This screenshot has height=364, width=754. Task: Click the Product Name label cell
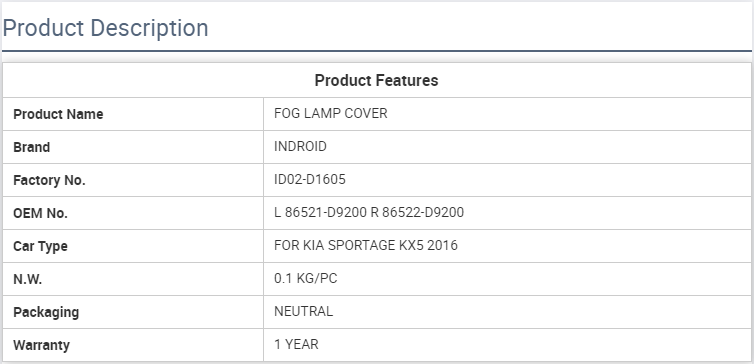(x=133, y=114)
